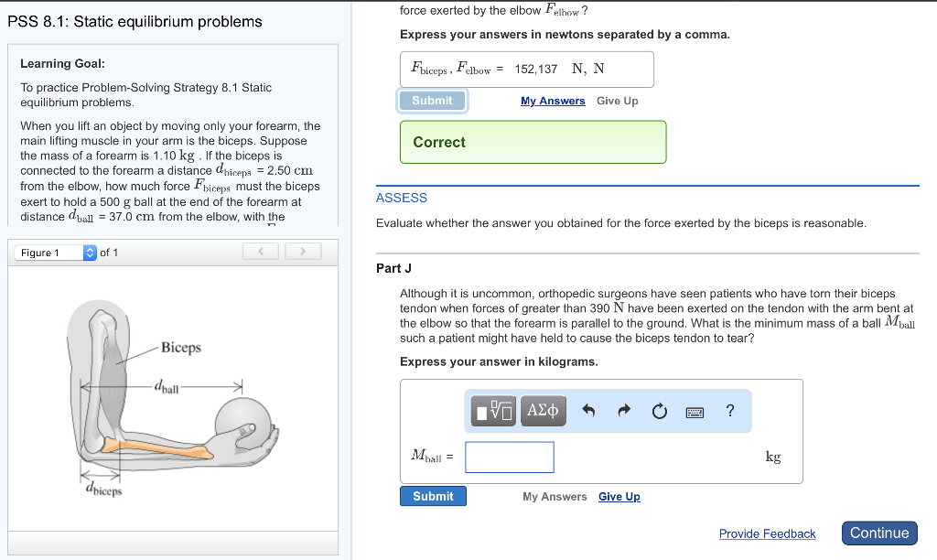Undo the last answer entry
Screen dimensions: 937x560
pyautogui.click(x=587, y=411)
